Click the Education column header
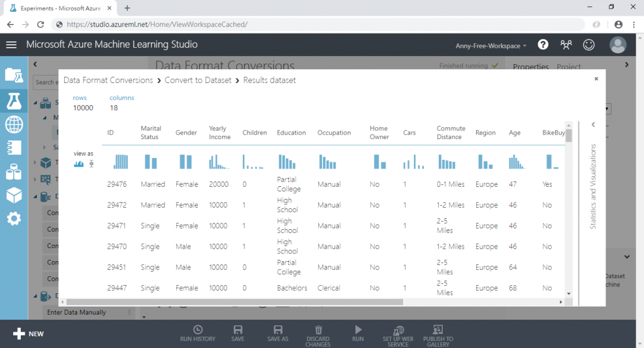The width and height of the screenshot is (644, 348). (x=291, y=133)
